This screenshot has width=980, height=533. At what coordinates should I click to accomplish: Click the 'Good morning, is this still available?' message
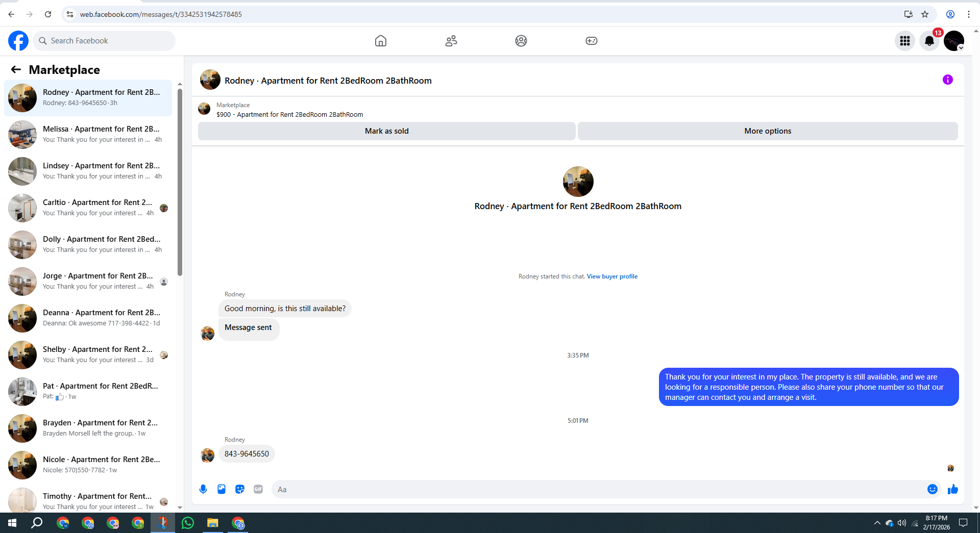[285, 309]
